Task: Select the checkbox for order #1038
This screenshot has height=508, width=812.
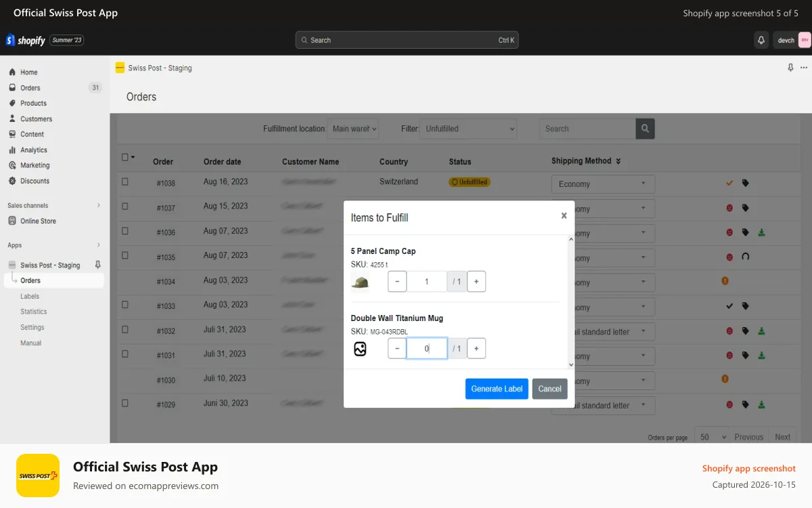Action: 125,182
